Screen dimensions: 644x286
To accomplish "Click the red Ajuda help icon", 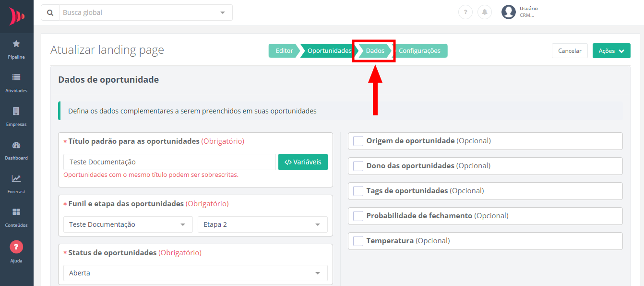I will click(16, 247).
